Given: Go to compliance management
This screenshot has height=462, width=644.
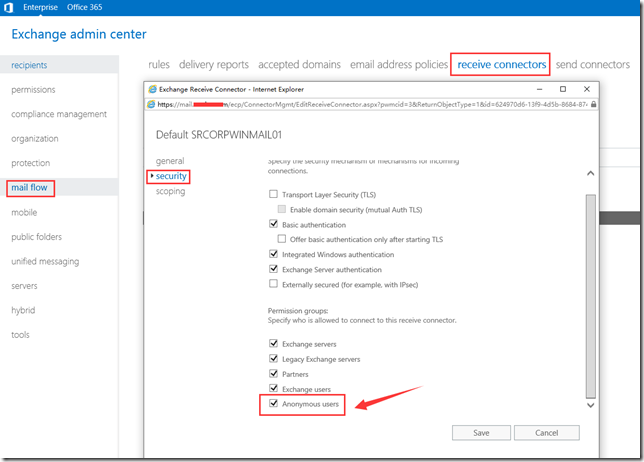Looking at the screenshot, I should tap(59, 114).
